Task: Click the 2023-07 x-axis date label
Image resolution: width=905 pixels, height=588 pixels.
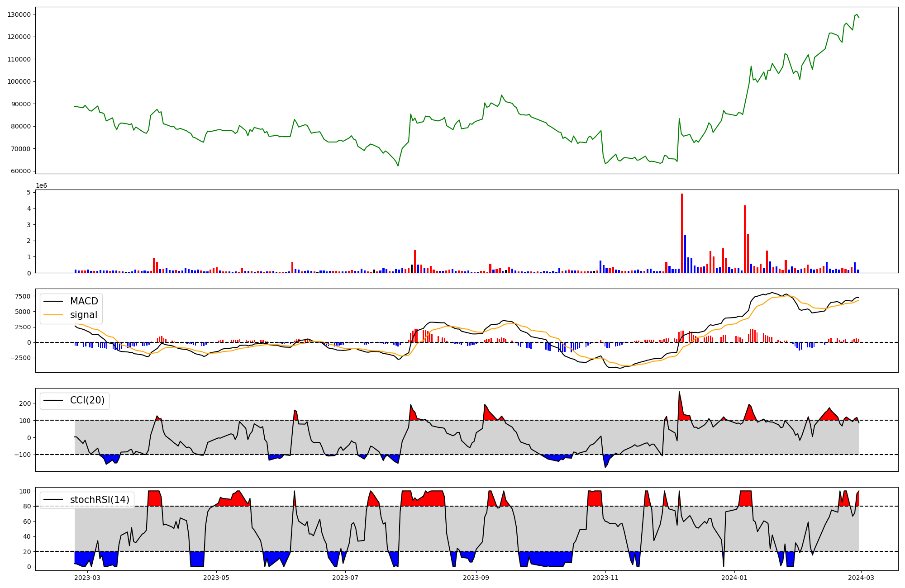Action: tap(346, 578)
